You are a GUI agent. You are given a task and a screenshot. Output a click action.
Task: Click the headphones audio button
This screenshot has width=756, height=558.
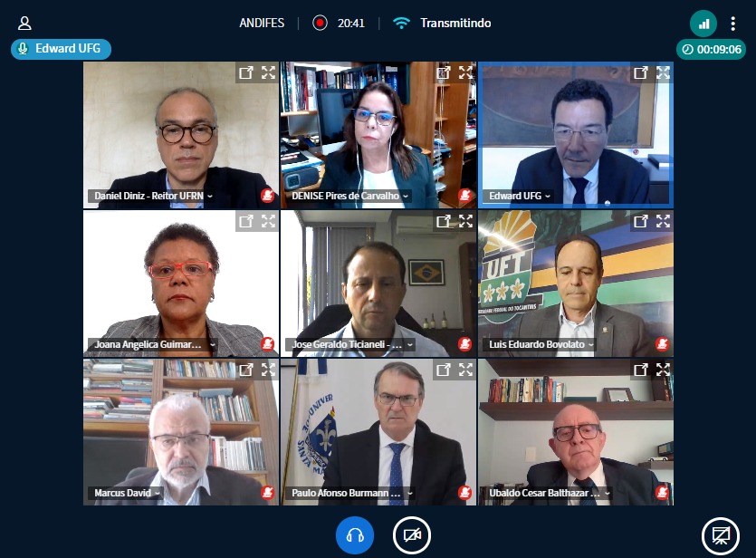pyautogui.click(x=355, y=535)
